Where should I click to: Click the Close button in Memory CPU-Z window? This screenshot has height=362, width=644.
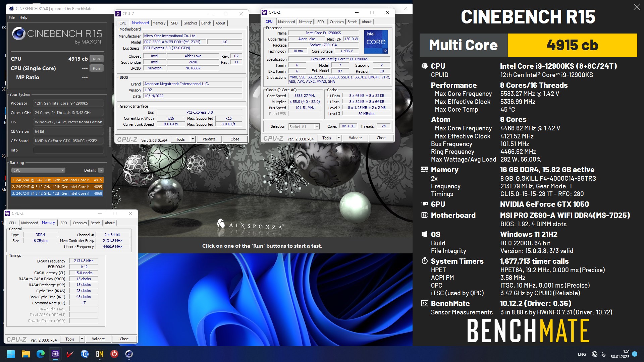124,339
